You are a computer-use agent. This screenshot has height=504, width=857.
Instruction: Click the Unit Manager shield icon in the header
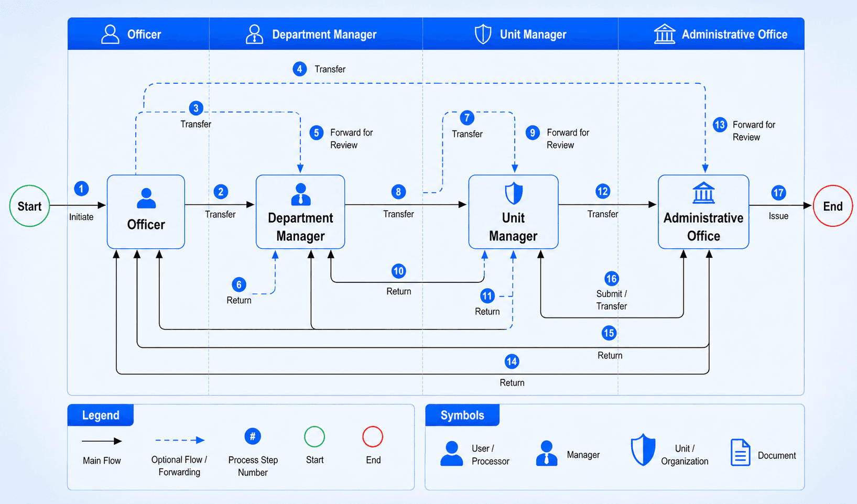pyautogui.click(x=483, y=34)
